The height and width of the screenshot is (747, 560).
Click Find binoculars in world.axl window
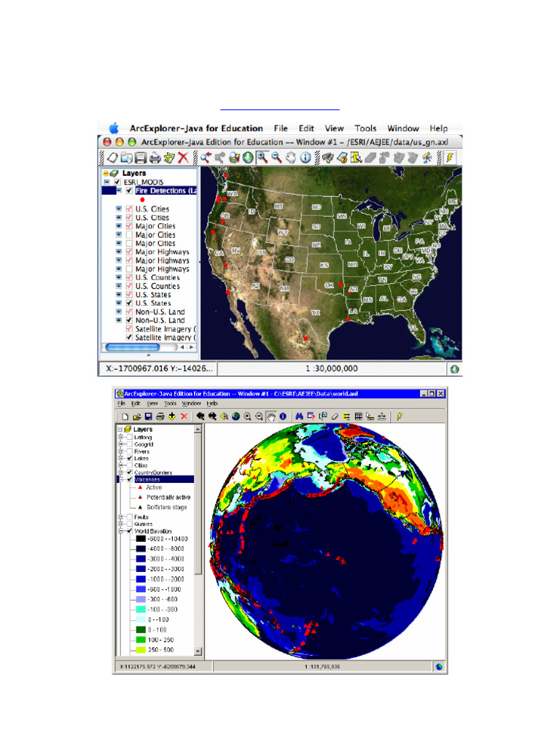click(x=299, y=417)
